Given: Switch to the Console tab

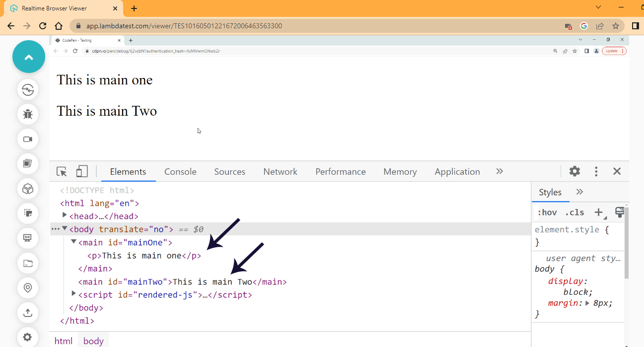Looking at the screenshot, I should 180,171.
